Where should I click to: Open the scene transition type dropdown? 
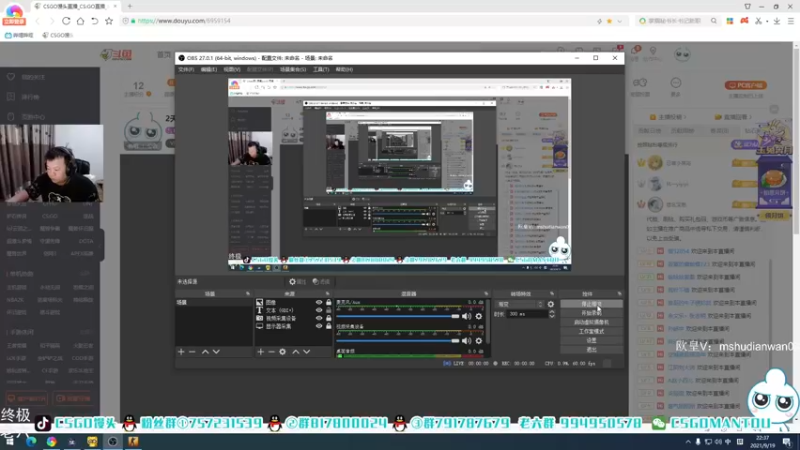click(x=519, y=304)
